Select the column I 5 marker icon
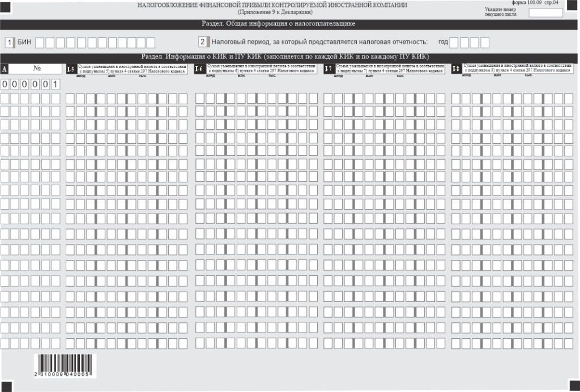This screenshot has height=392, width=580. pyautogui.click(x=70, y=69)
